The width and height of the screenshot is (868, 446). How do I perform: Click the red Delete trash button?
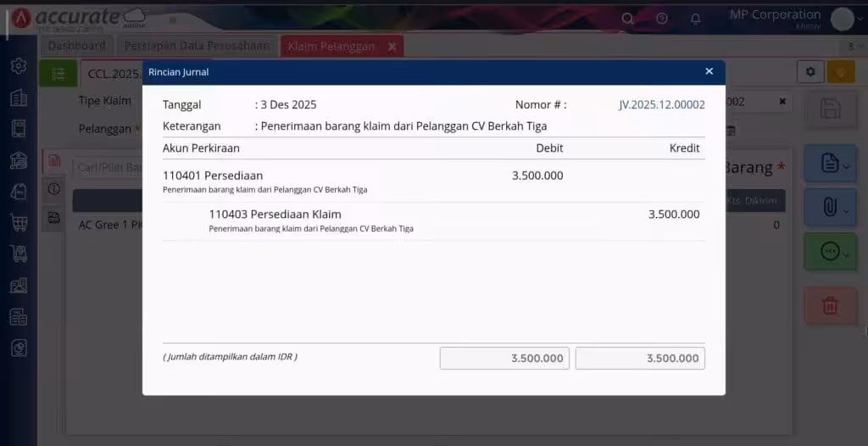click(x=830, y=306)
